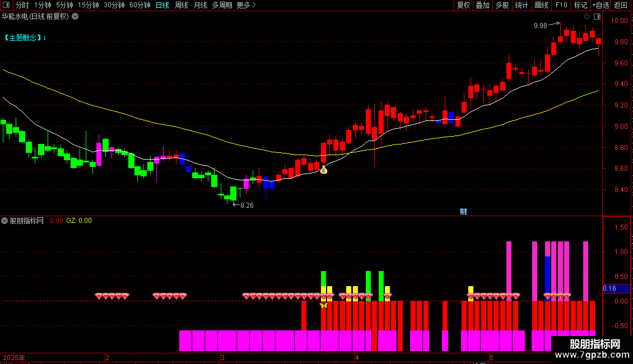Viewport: 633px width, 364px height.
Task: Activate the 画线 drawing tool
Action: 541,5
